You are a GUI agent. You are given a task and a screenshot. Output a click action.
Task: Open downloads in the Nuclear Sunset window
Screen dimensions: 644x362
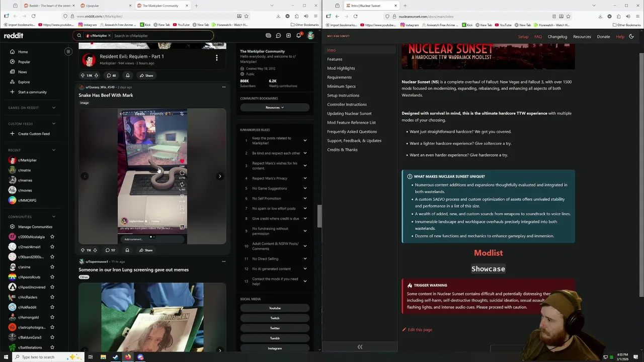point(600,16)
